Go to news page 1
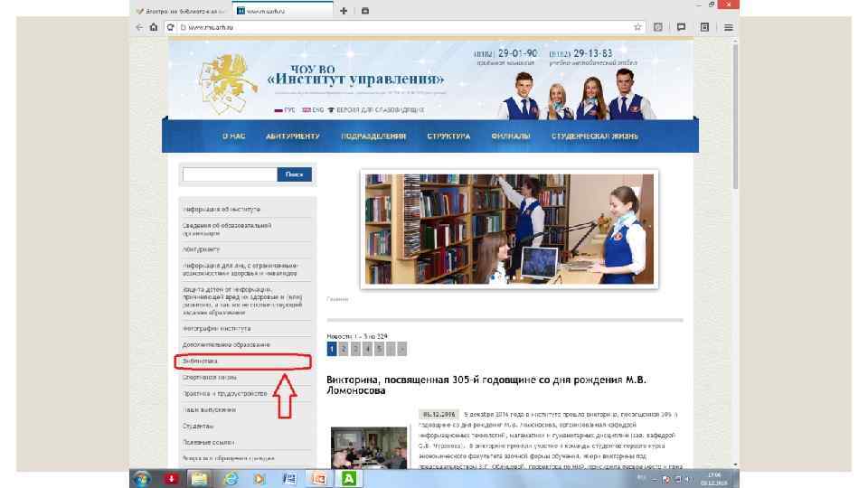Viewport: 868px width, 488px height. coord(332,349)
